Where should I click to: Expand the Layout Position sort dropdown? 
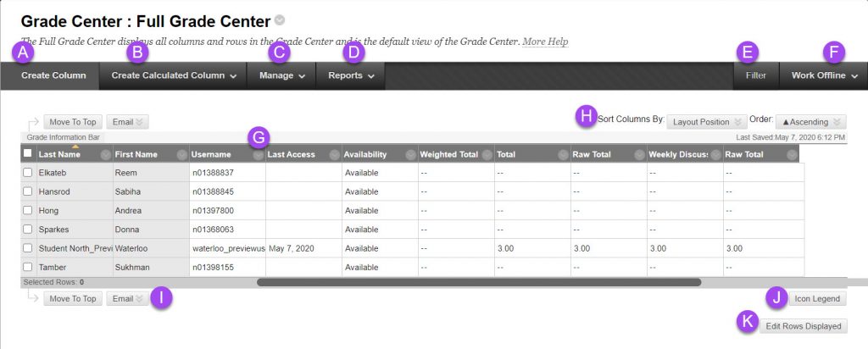pyautogui.click(x=706, y=122)
